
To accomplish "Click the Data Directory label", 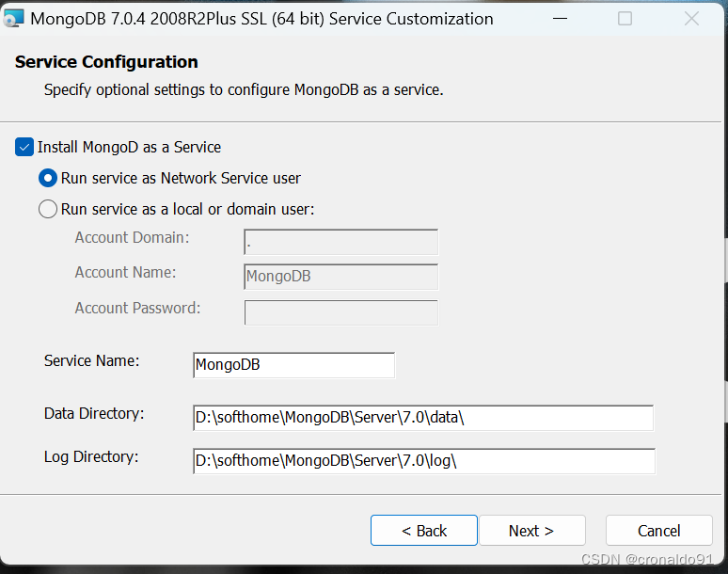I will [x=94, y=413].
